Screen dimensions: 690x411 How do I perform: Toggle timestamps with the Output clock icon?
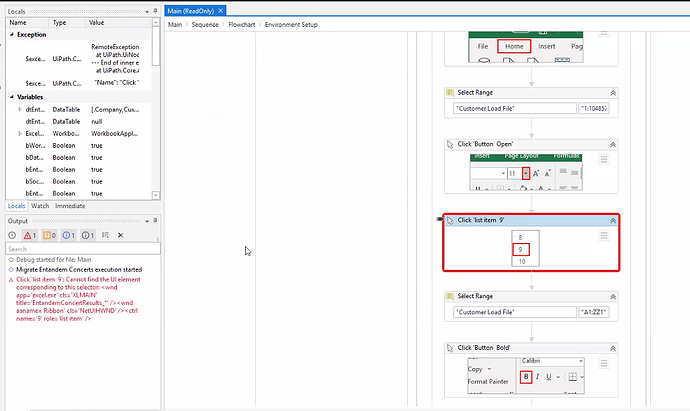click(x=12, y=235)
